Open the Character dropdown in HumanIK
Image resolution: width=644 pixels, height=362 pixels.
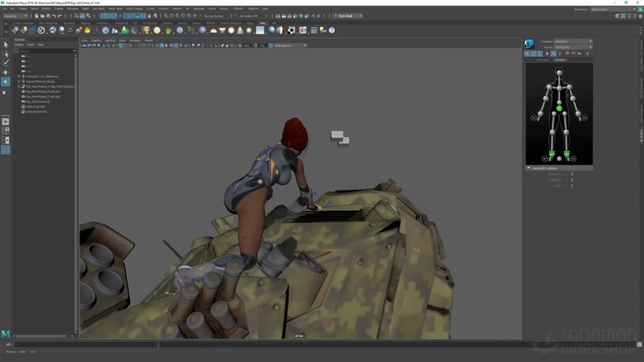(x=574, y=41)
